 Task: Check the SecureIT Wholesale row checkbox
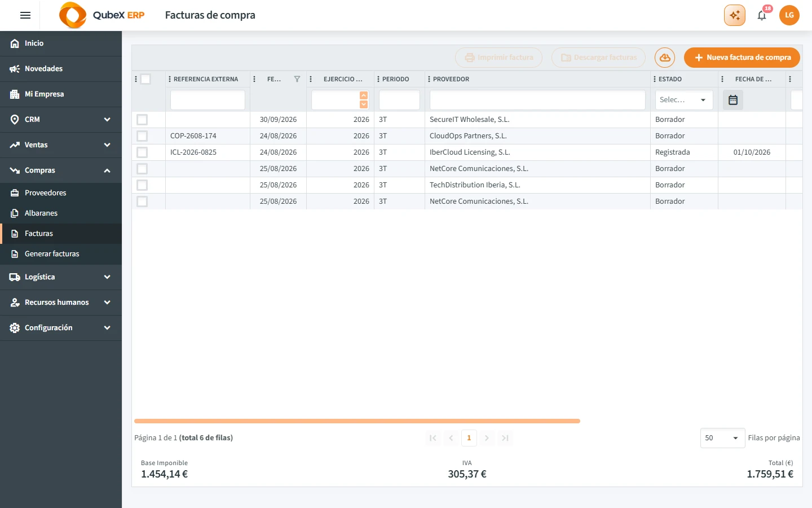point(142,120)
